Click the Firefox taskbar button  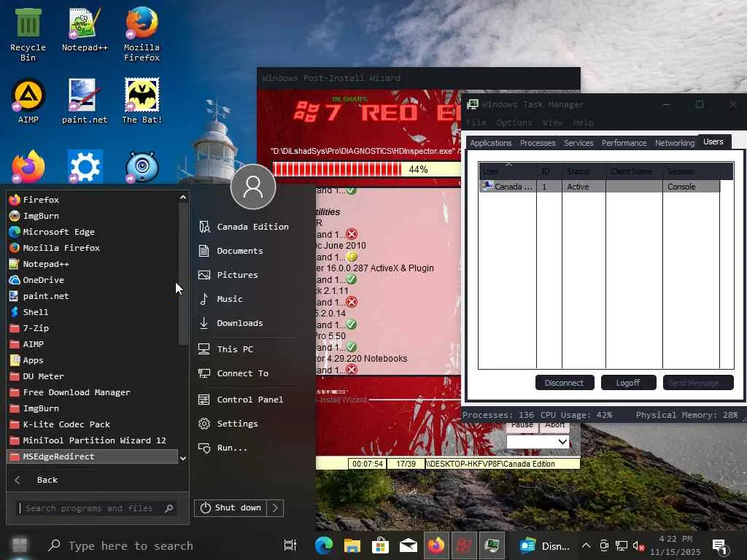coord(436,545)
